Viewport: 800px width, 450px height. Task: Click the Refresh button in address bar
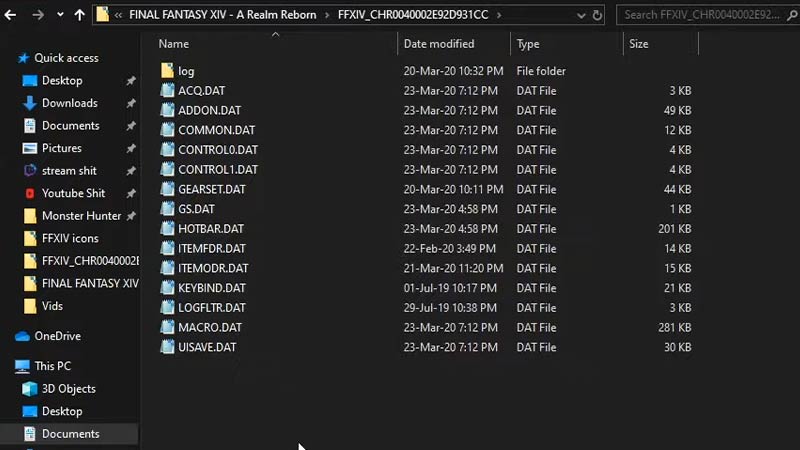(598, 15)
